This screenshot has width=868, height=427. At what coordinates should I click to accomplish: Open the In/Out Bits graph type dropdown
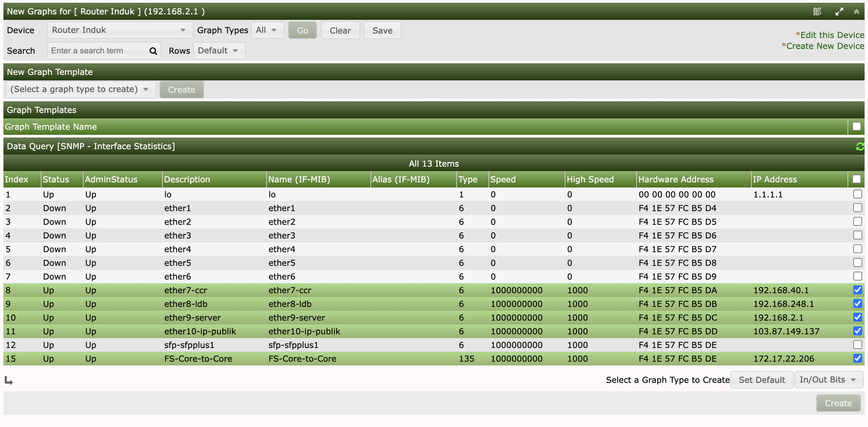tap(829, 380)
